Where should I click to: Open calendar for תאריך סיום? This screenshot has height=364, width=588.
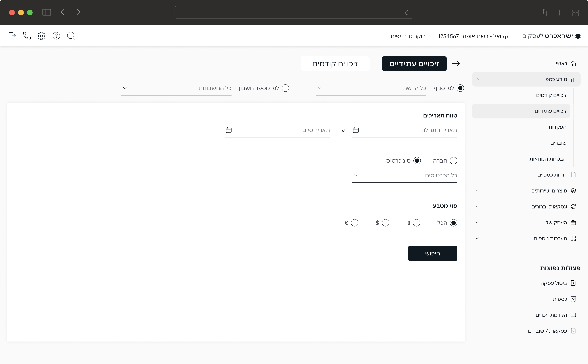point(229,130)
